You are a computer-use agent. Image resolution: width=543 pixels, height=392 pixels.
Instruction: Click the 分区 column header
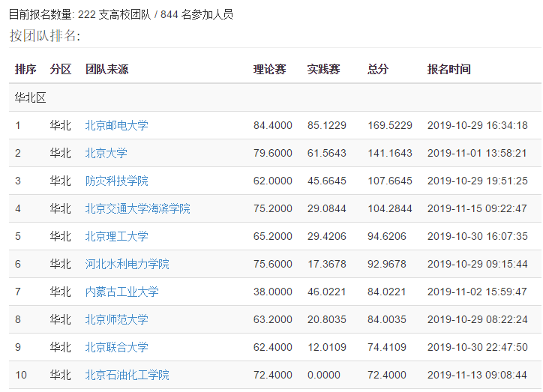tap(61, 69)
